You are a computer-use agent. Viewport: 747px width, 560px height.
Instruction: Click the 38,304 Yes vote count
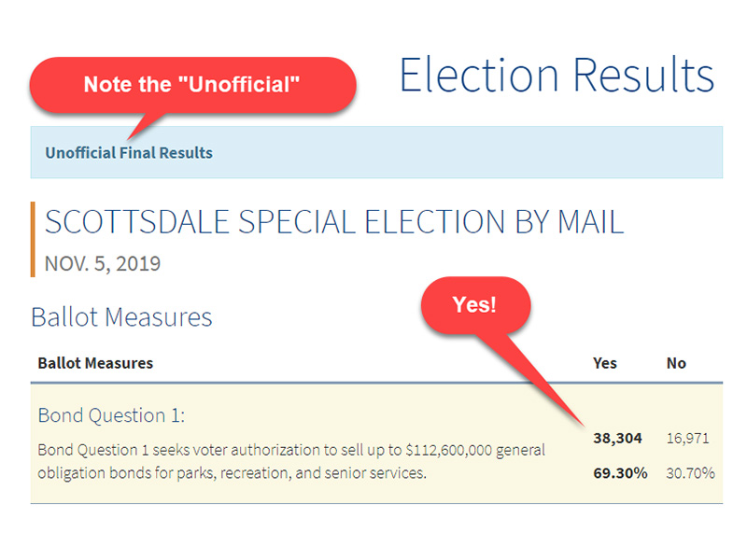617,438
